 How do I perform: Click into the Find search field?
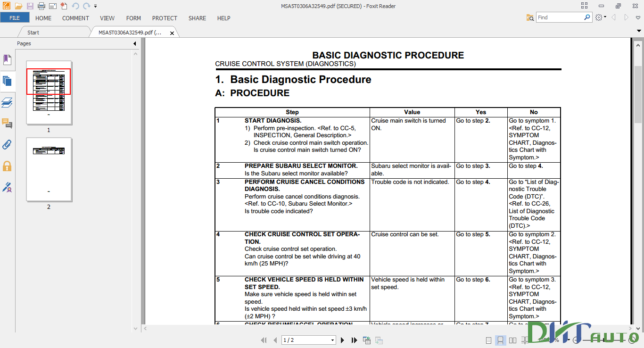click(x=560, y=17)
